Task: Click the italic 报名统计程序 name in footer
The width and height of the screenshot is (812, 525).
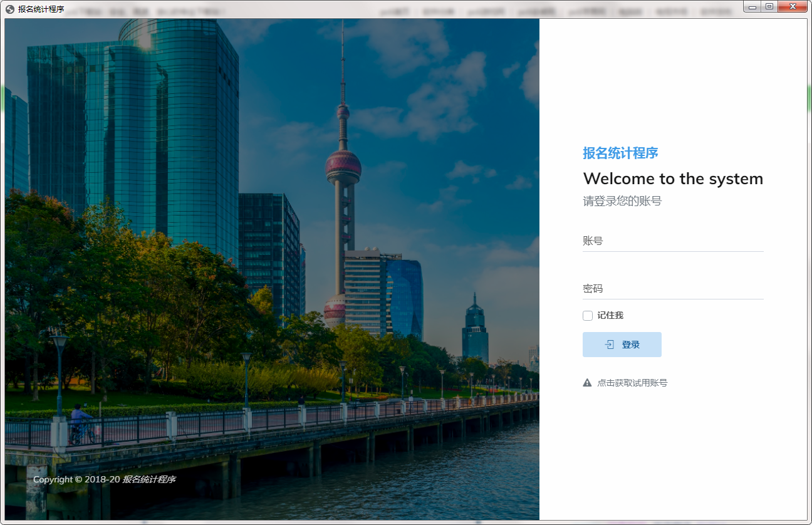Action: (x=148, y=479)
